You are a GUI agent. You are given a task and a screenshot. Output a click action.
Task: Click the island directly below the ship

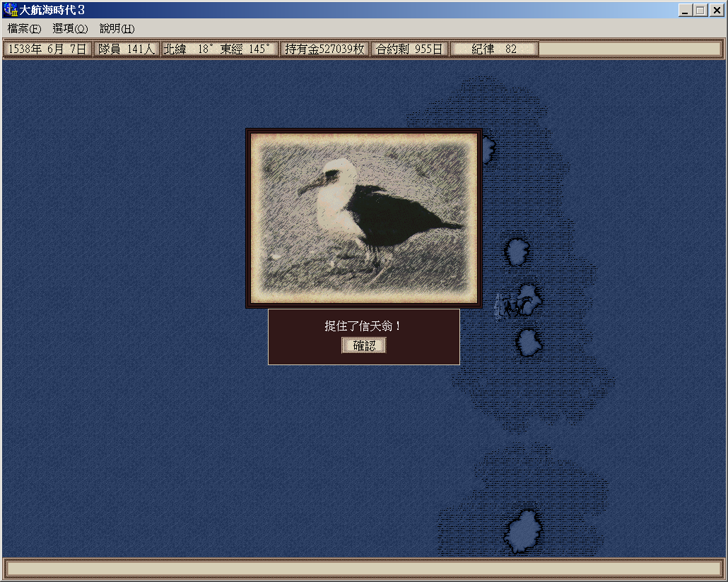528,343
